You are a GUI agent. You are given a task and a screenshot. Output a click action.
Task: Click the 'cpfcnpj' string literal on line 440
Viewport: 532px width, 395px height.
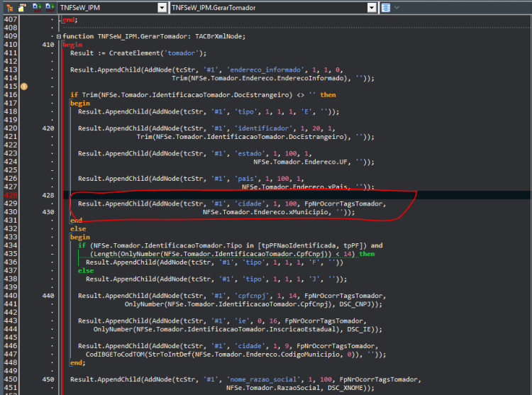(252, 296)
